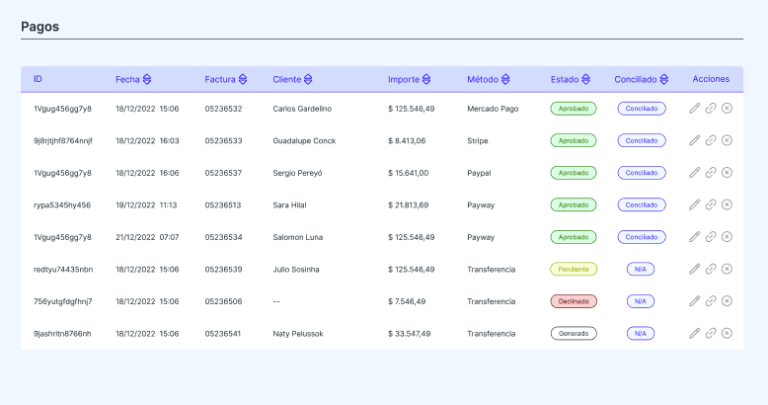Click date 21/12/2022 07:07
This screenshot has width=768, height=405.
coord(147,238)
